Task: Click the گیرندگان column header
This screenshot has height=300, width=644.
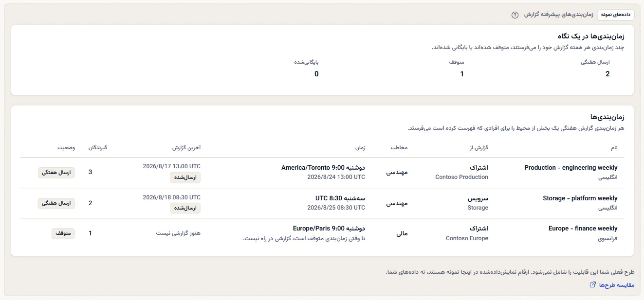Action: point(97,147)
